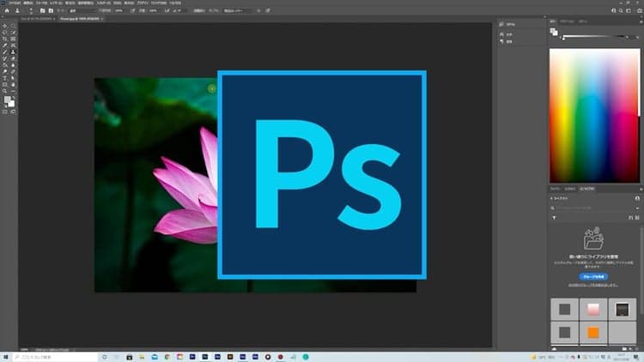
Task: Click the orange library item thumbnail
Action: pos(593,332)
